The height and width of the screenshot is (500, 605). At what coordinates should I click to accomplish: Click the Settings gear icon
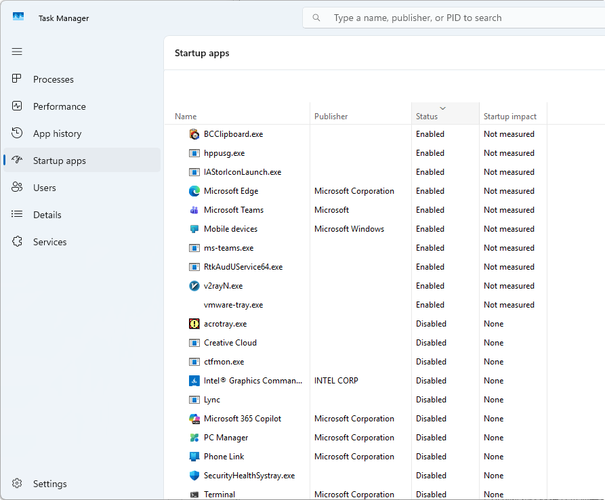(17, 483)
